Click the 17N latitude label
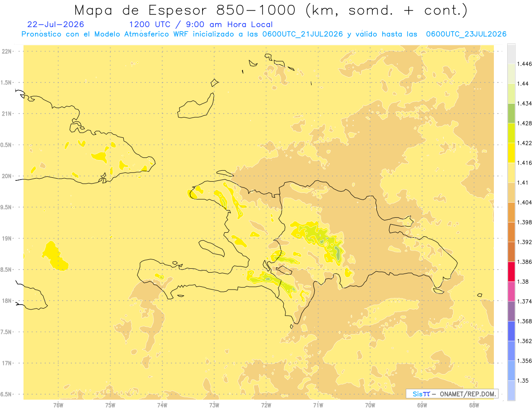This screenshot has width=532, height=411. click(x=7, y=363)
